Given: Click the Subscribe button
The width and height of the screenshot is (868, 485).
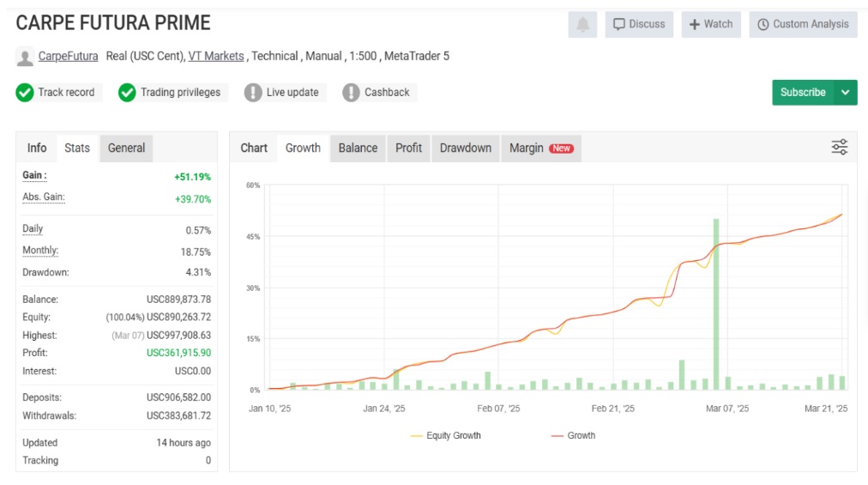Looking at the screenshot, I should tap(803, 93).
